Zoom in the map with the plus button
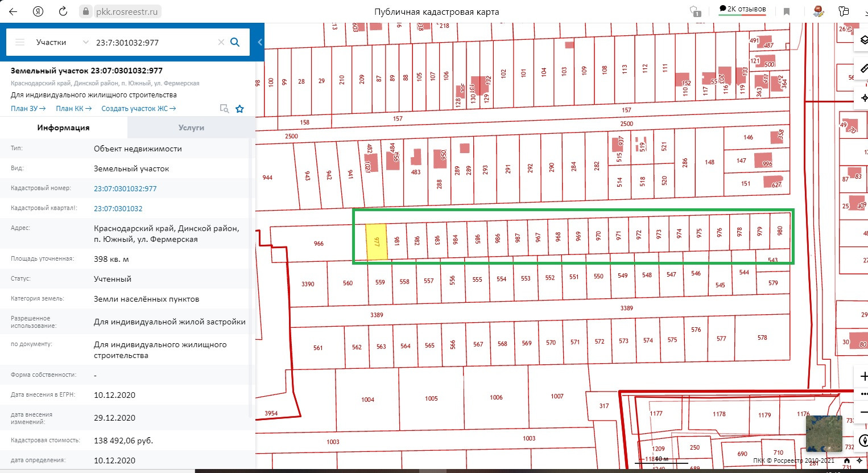868x473 pixels. 863,376
